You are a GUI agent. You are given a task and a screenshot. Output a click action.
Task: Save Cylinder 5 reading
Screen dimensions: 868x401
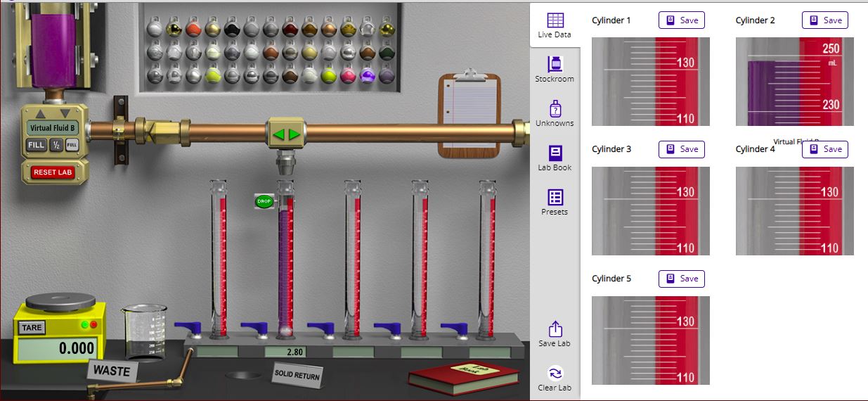coord(681,279)
